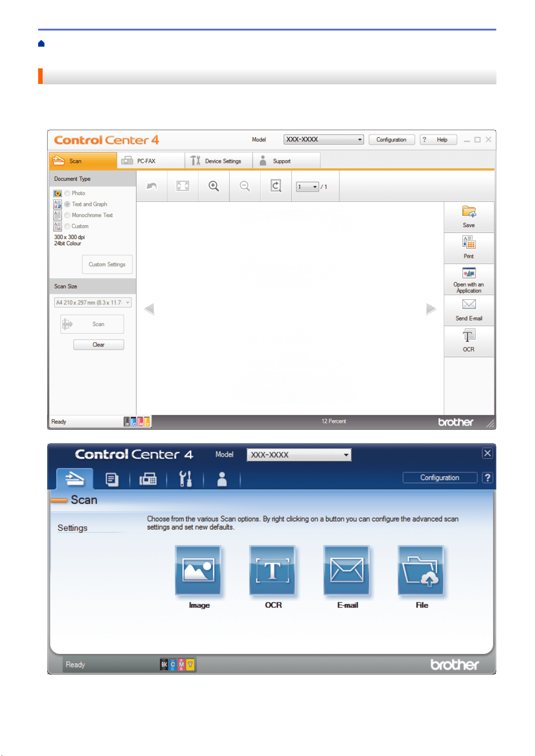Click the home icon at page top
This screenshot has height=756, width=535.
[x=41, y=44]
